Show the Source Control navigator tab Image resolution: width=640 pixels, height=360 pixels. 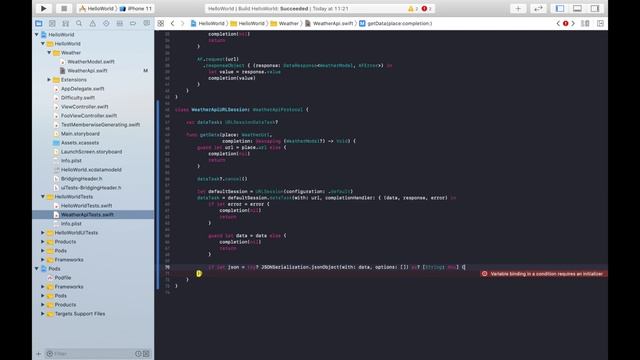52,23
